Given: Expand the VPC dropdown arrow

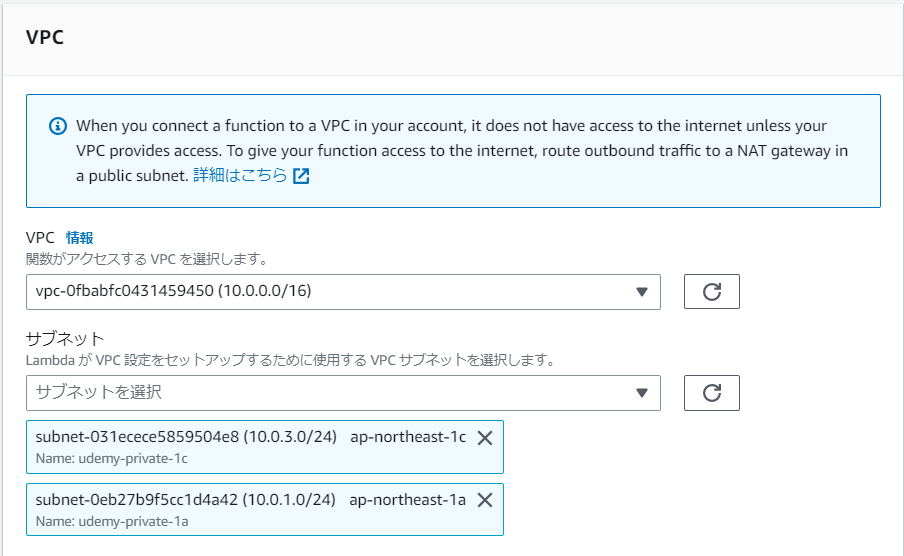Looking at the screenshot, I should [642, 292].
